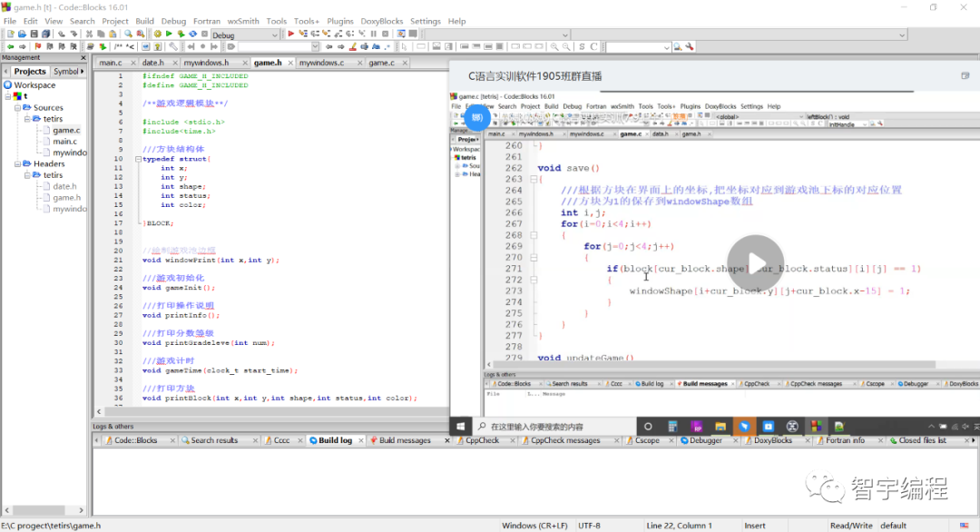Play the paused livestream video
The height and width of the screenshot is (532, 980).
point(755,263)
